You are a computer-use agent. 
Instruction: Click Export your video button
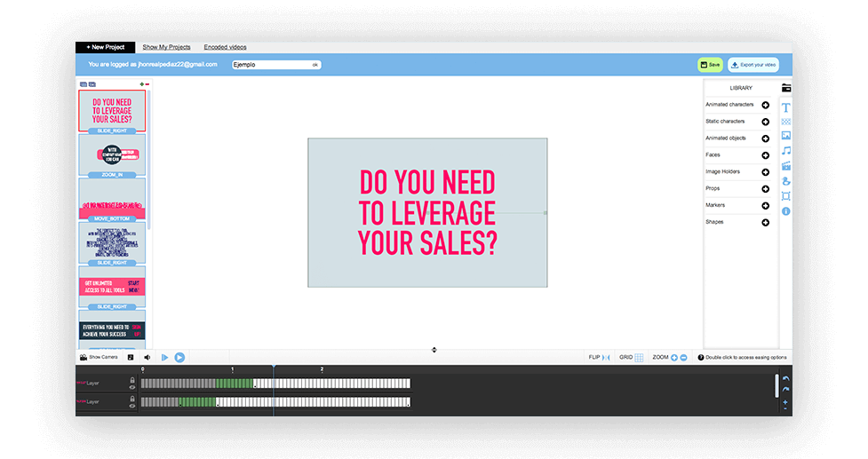pyautogui.click(x=753, y=65)
